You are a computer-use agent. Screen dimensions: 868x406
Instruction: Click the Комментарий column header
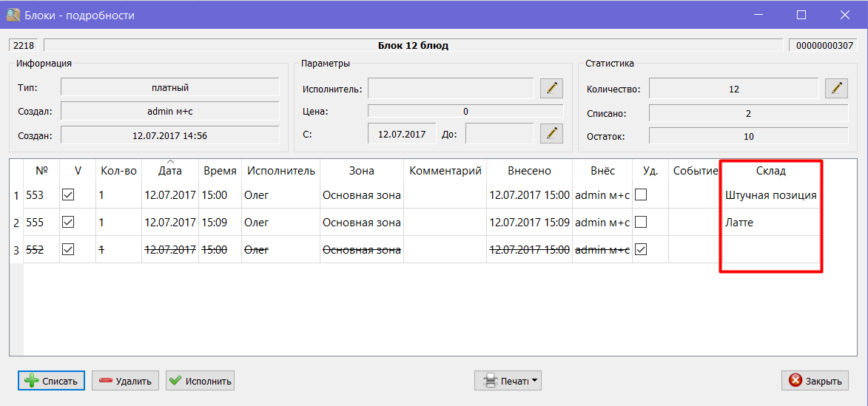445,171
